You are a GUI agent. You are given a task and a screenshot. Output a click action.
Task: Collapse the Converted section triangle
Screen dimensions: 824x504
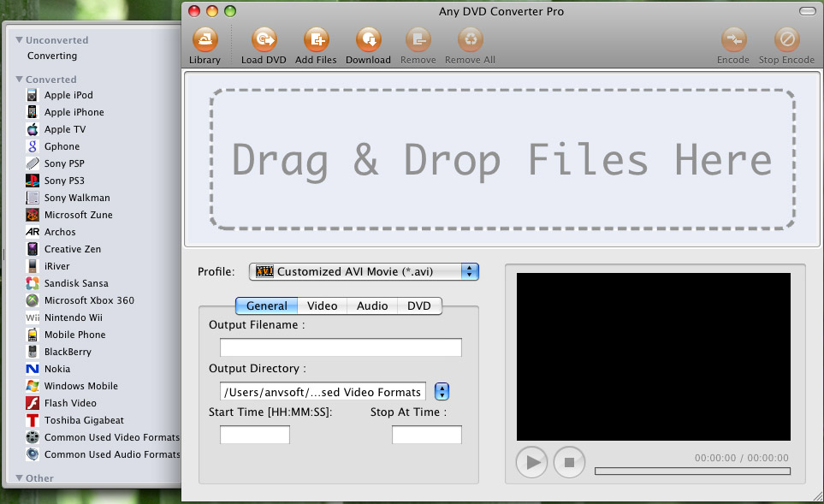[20, 80]
